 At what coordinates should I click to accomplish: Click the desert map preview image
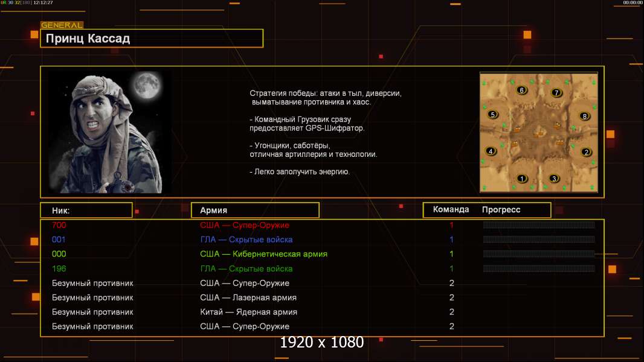539,132
